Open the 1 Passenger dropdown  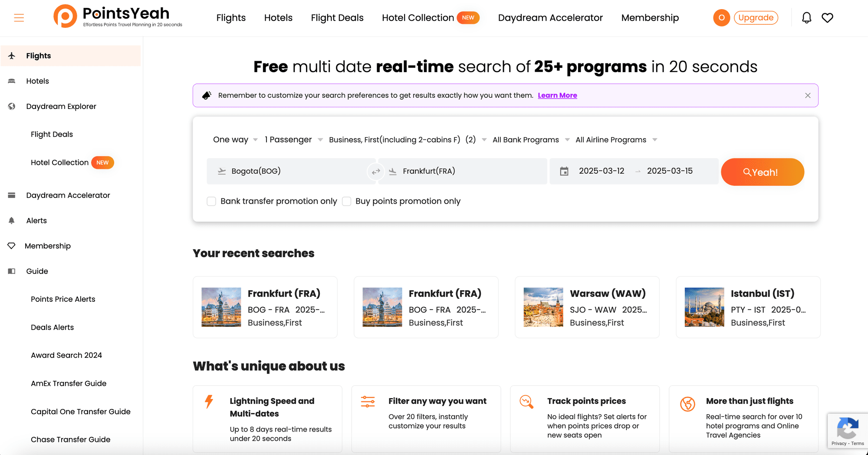tap(294, 139)
